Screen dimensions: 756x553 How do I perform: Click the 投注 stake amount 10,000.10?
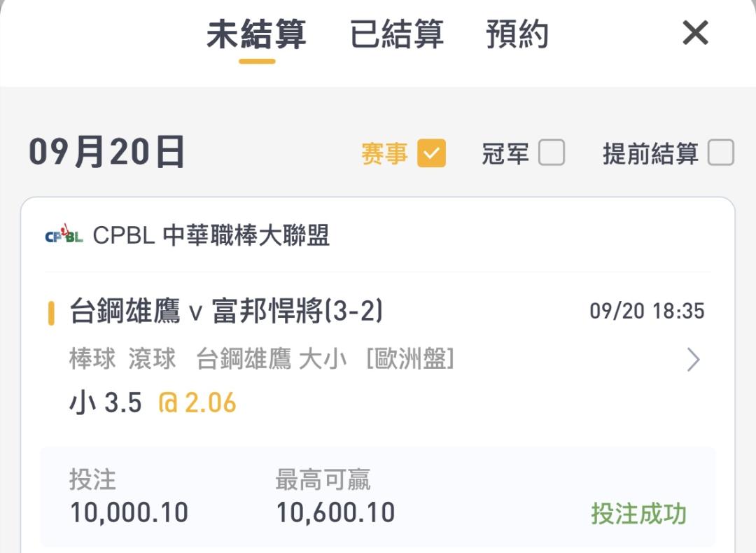(129, 512)
